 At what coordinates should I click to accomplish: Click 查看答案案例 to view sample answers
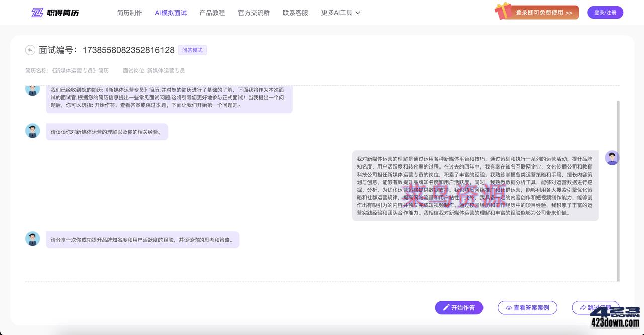527,307
